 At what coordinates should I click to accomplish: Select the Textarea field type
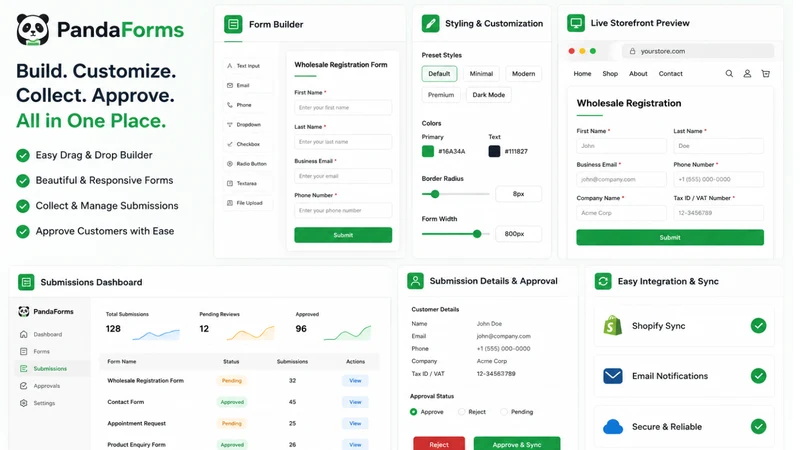pyautogui.click(x=248, y=183)
